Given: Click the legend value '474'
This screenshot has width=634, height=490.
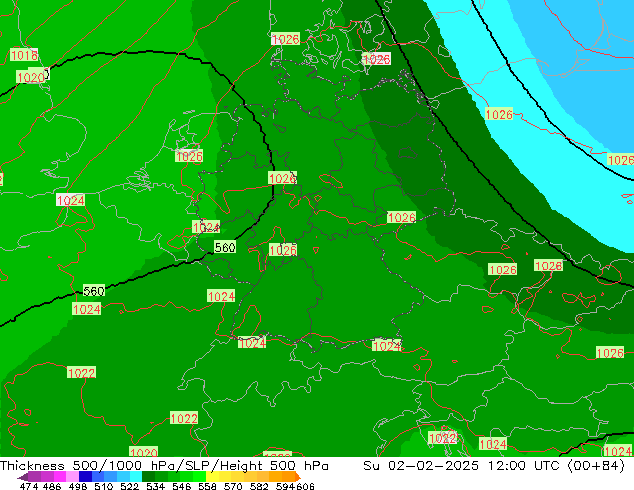Looking at the screenshot, I should tap(29, 486).
